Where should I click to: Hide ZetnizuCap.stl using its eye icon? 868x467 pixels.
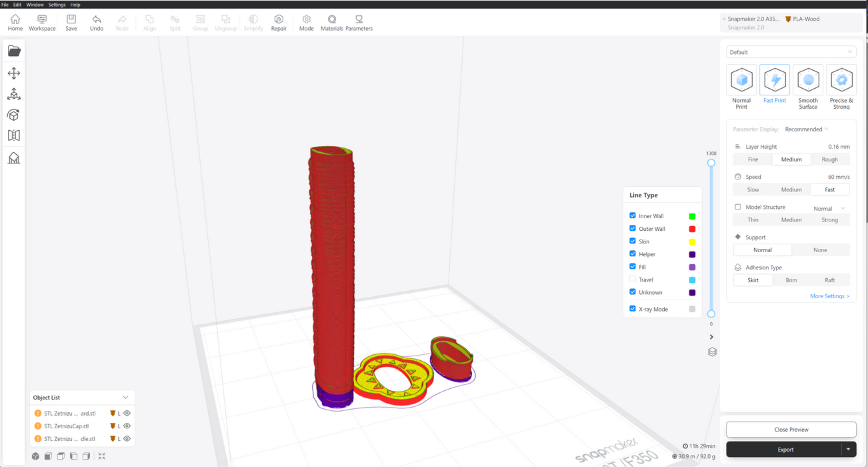pyautogui.click(x=127, y=426)
